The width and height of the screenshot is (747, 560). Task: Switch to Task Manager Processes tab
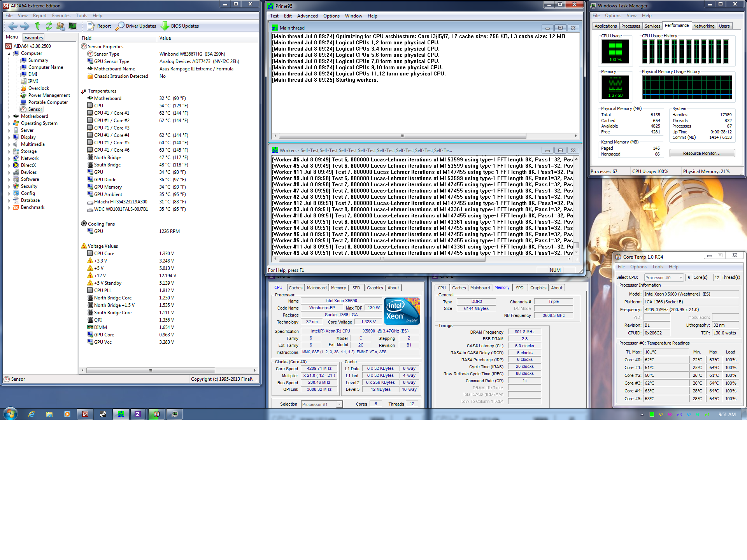(630, 26)
